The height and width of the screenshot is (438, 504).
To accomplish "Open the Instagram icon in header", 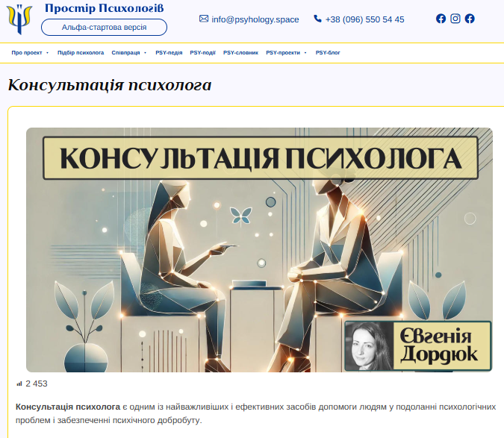I will [455, 19].
